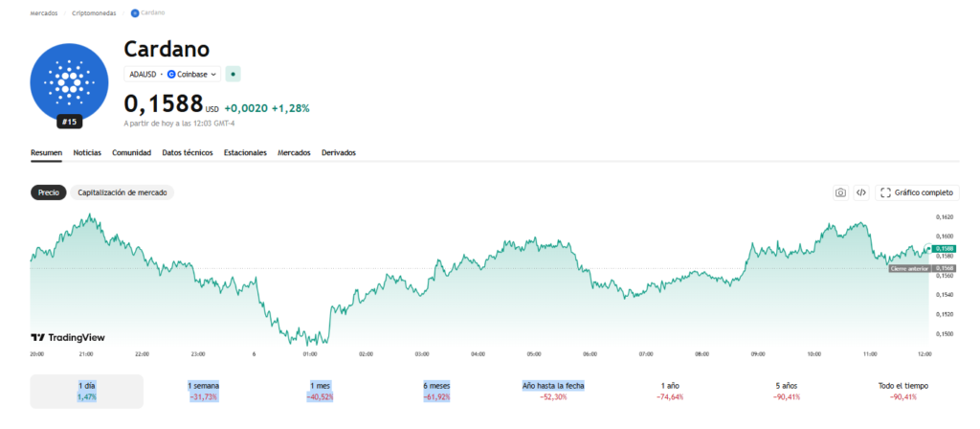Select the Todo el tiempo range
This screenshot has width=980, height=429.
click(x=903, y=392)
